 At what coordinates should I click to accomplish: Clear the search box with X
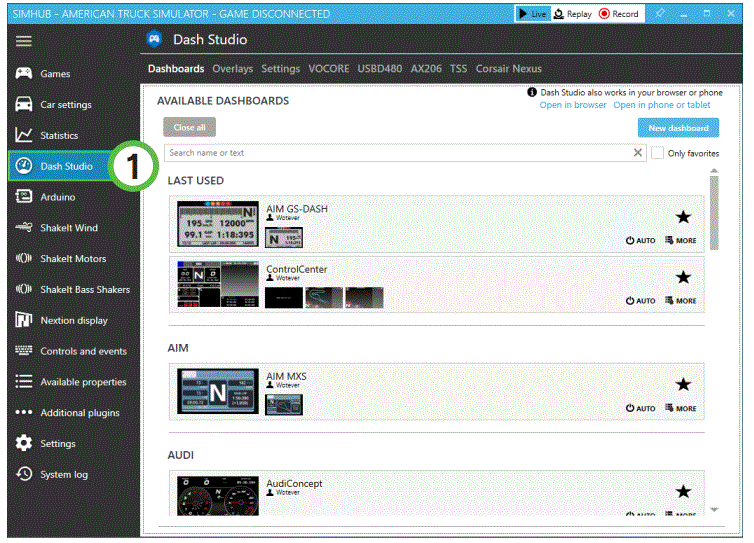pyautogui.click(x=638, y=152)
